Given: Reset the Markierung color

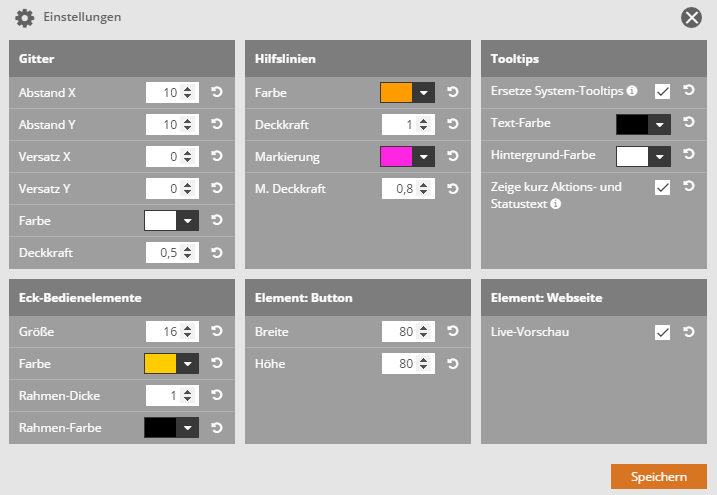Looking at the screenshot, I should (453, 157).
